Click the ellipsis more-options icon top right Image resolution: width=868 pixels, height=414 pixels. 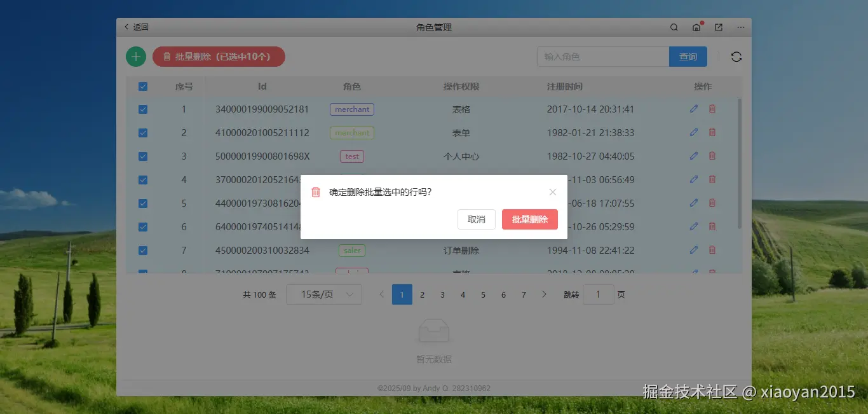pos(740,27)
